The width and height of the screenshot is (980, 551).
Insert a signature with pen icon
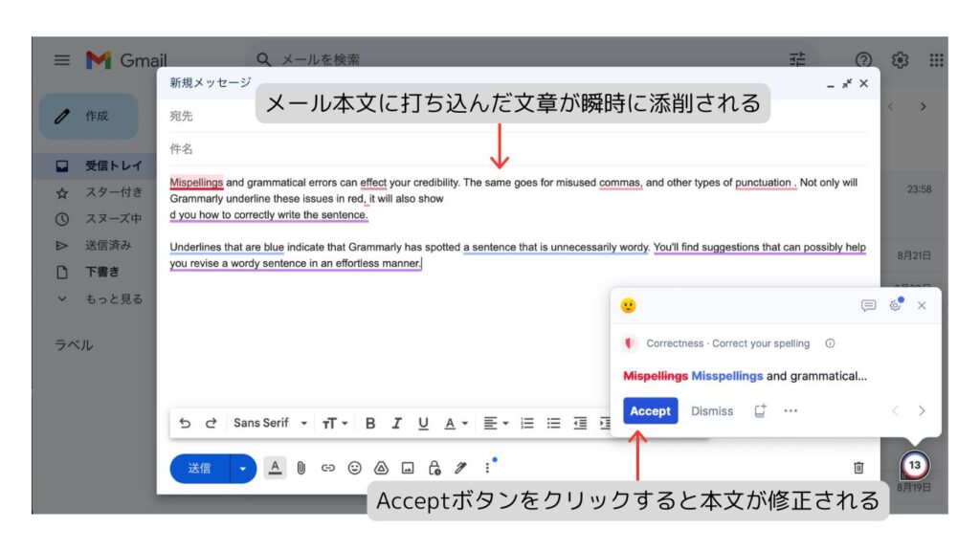(460, 468)
